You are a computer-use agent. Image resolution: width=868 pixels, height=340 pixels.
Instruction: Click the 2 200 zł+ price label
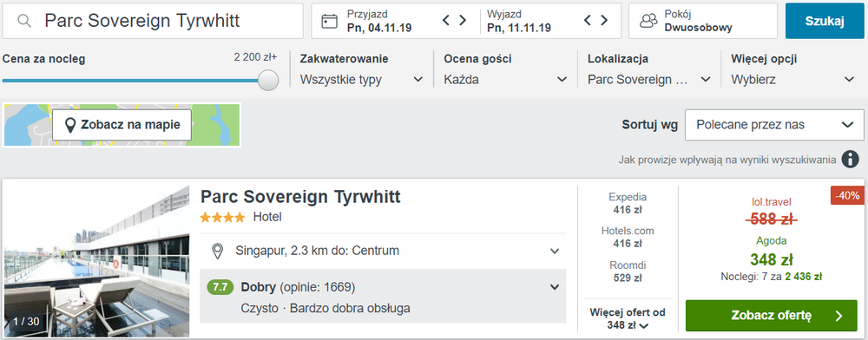point(256,57)
